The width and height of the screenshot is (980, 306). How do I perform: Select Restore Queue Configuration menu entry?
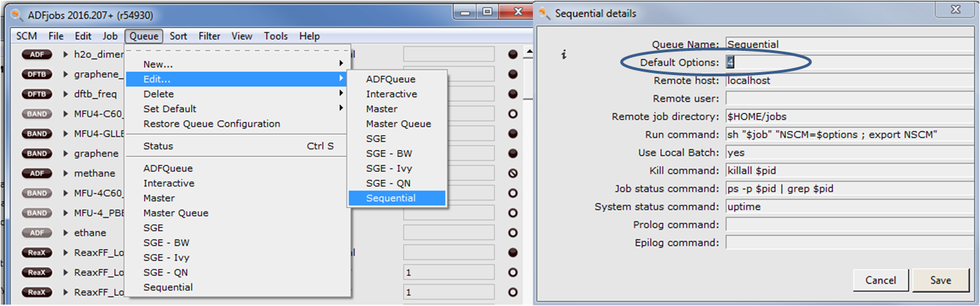[x=212, y=124]
